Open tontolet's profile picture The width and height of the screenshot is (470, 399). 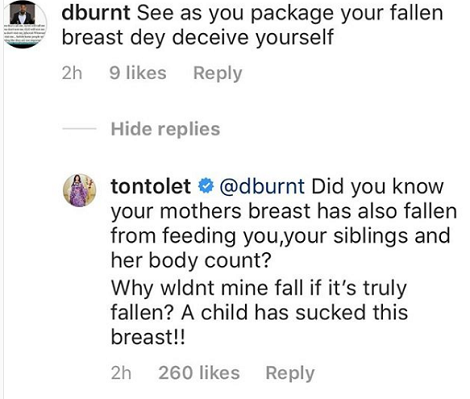tap(80, 190)
